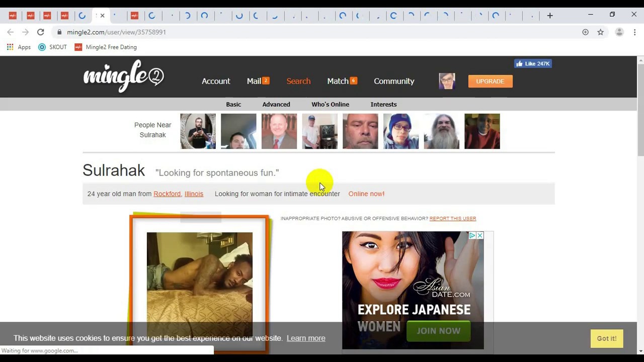
Task: Open the Chrome profile avatar icon
Action: (619, 32)
